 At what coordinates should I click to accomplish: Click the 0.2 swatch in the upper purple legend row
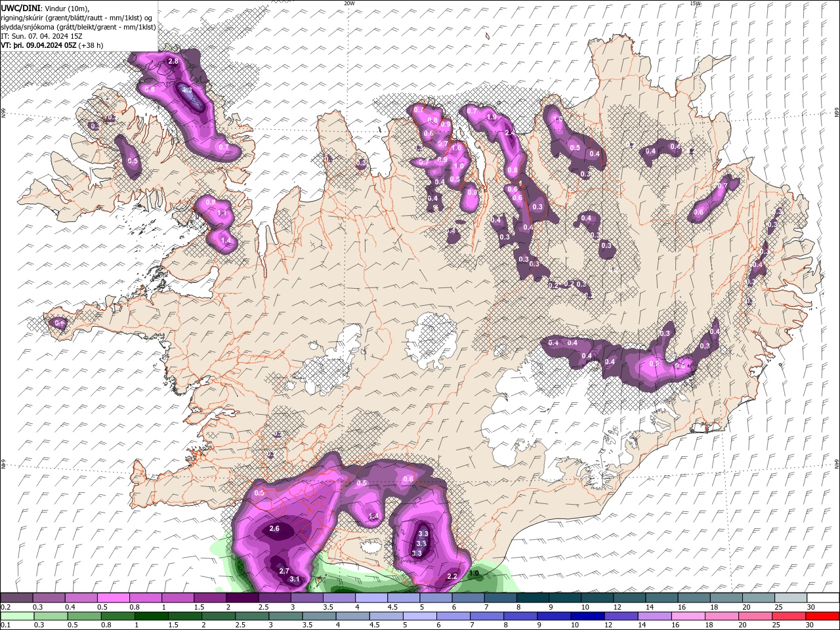(16, 598)
